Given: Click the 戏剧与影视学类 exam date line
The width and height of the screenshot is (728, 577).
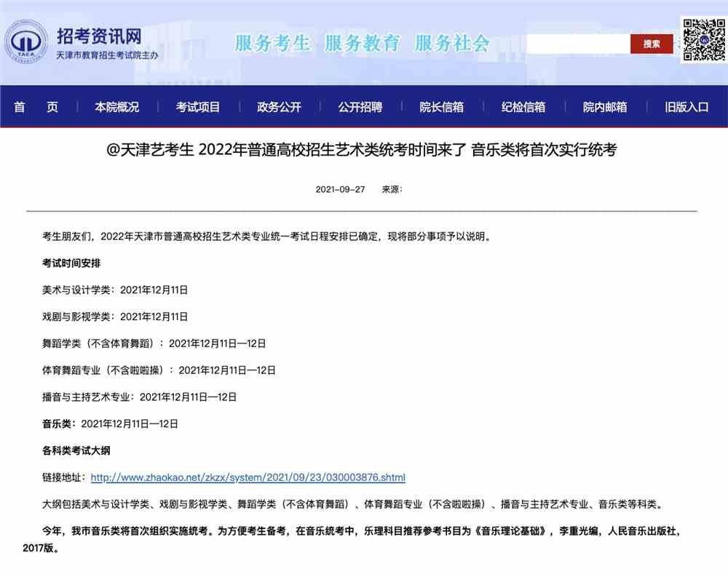Looking at the screenshot, I should pos(115,317).
